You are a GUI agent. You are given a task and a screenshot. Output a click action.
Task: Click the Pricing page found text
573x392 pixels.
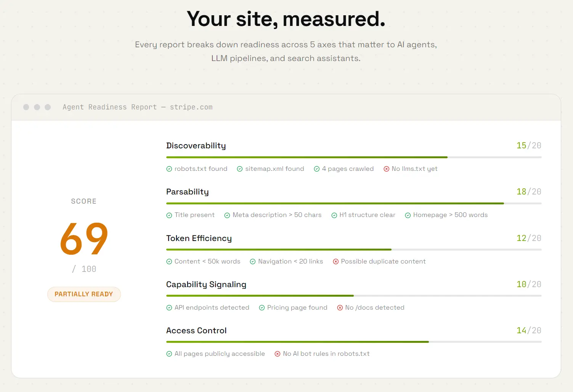click(x=297, y=308)
